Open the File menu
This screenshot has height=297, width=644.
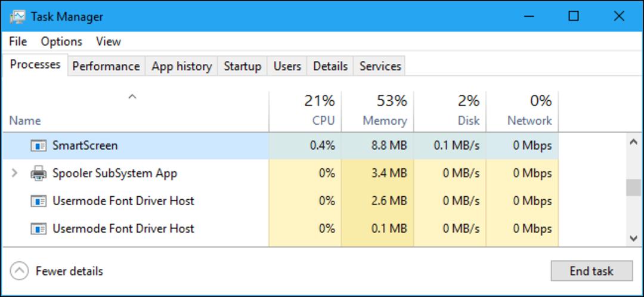pos(18,42)
